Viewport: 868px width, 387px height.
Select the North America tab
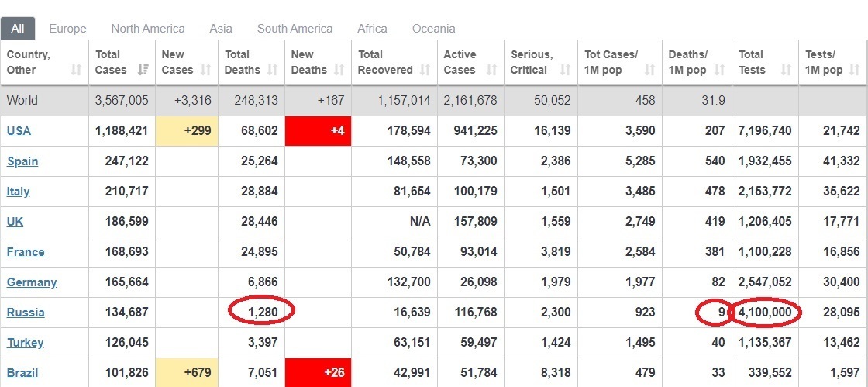(147, 29)
